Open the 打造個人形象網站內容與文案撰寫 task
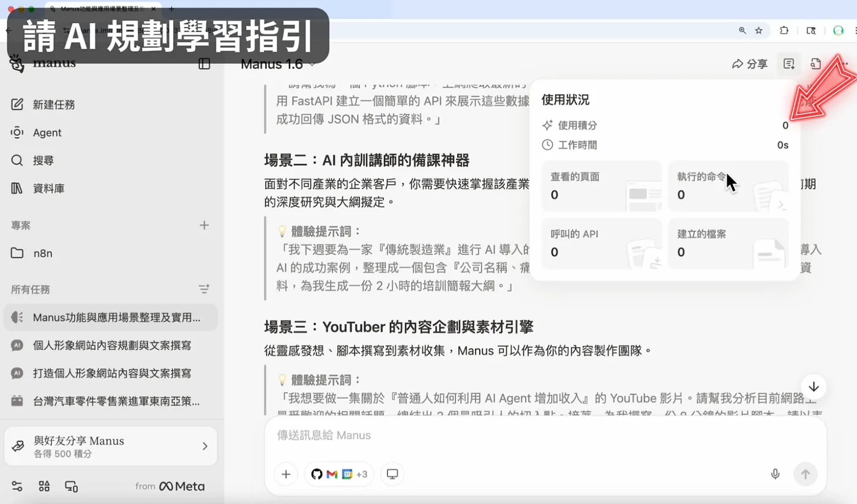 [112, 373]
